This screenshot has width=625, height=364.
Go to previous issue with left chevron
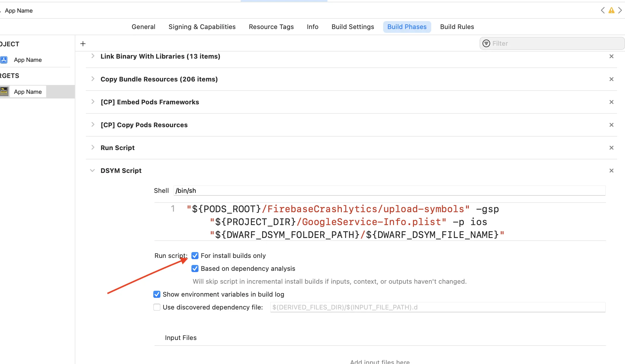tap(603, 11)
